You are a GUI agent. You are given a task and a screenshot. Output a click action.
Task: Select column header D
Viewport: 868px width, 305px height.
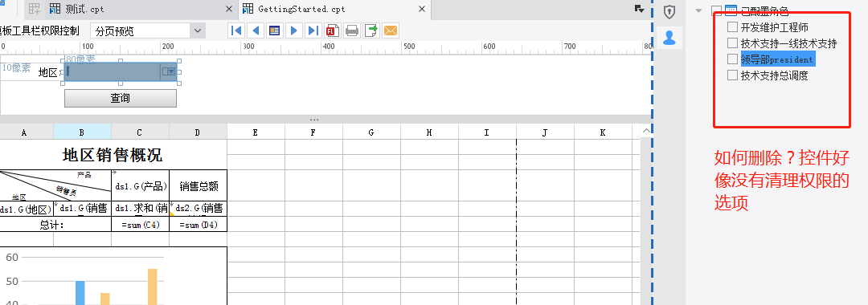coord(198,132)
